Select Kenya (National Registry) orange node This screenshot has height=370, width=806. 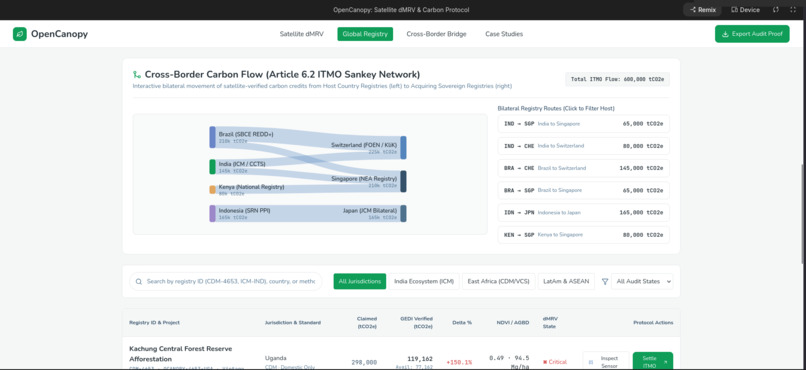tap(212, 190)
